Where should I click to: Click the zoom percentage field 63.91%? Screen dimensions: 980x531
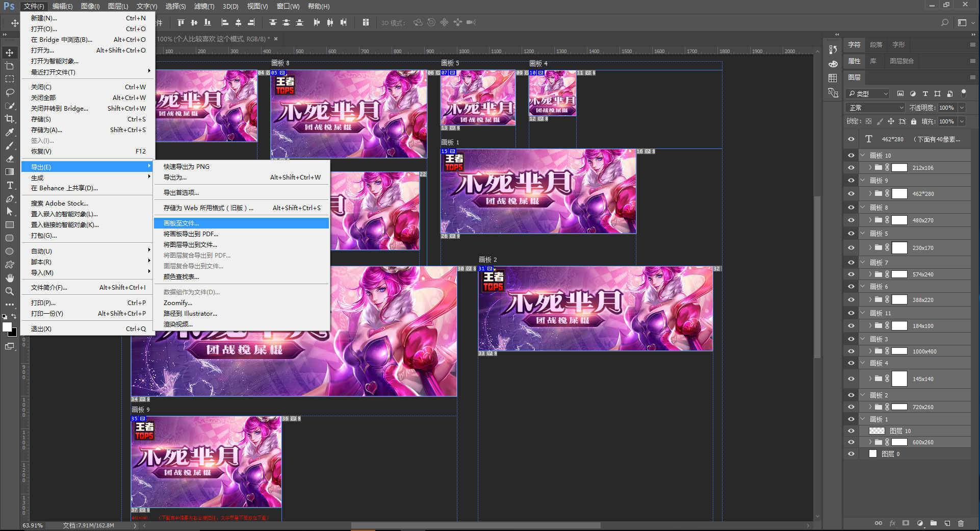tap(33, 525)
